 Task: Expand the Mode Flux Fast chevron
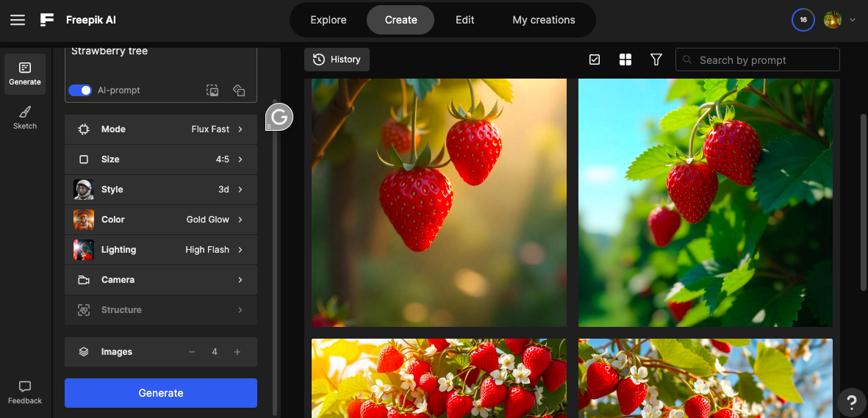(x=240, y=129)
